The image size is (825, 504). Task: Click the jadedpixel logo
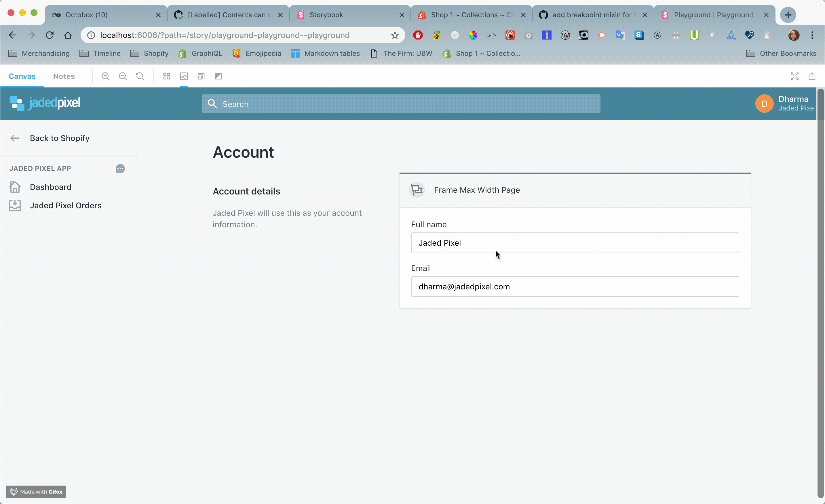tap(45, 103)
